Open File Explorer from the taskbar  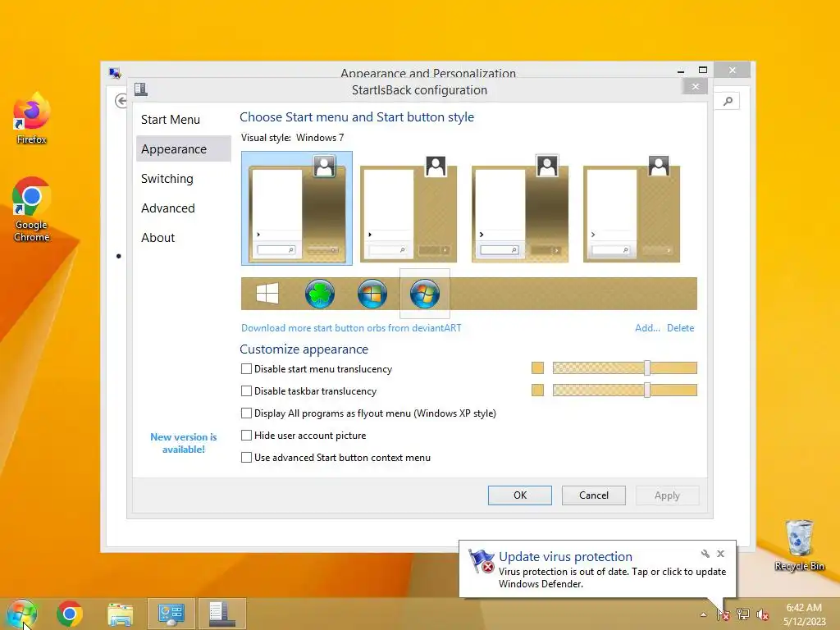click(x=121, y=614)
